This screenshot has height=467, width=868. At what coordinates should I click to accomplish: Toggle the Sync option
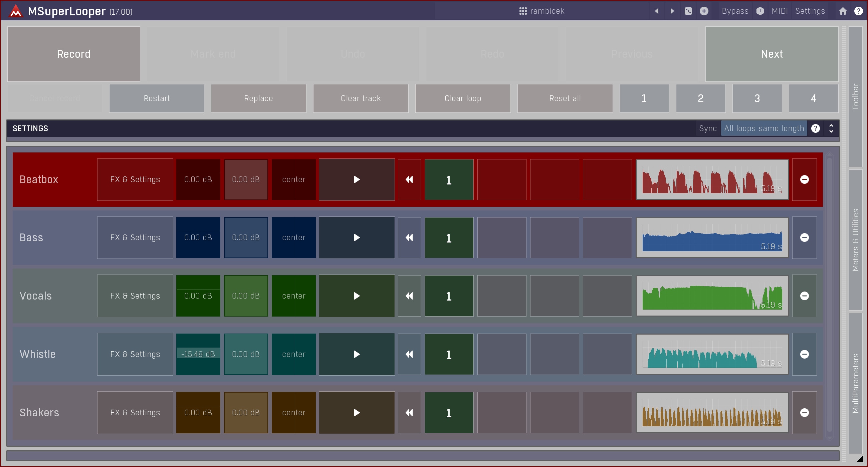click(x=708, y=128)
